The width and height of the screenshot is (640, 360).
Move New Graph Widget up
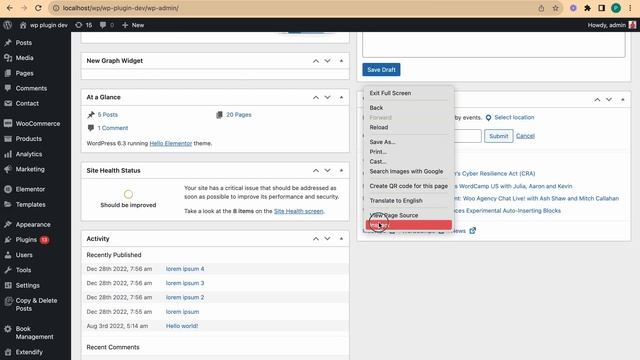click(316, 61)
